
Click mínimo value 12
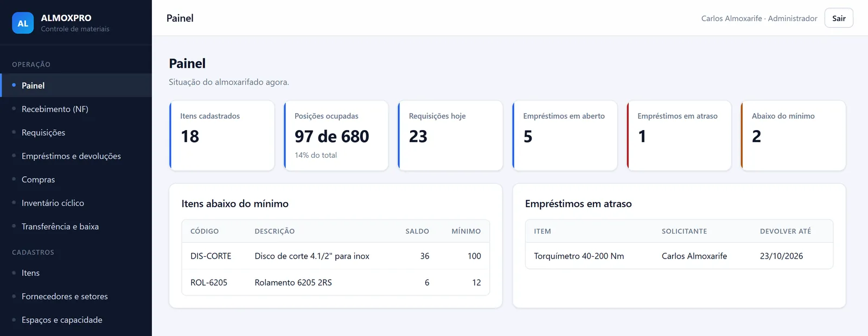pyautogui.click(x=476, y=282)
